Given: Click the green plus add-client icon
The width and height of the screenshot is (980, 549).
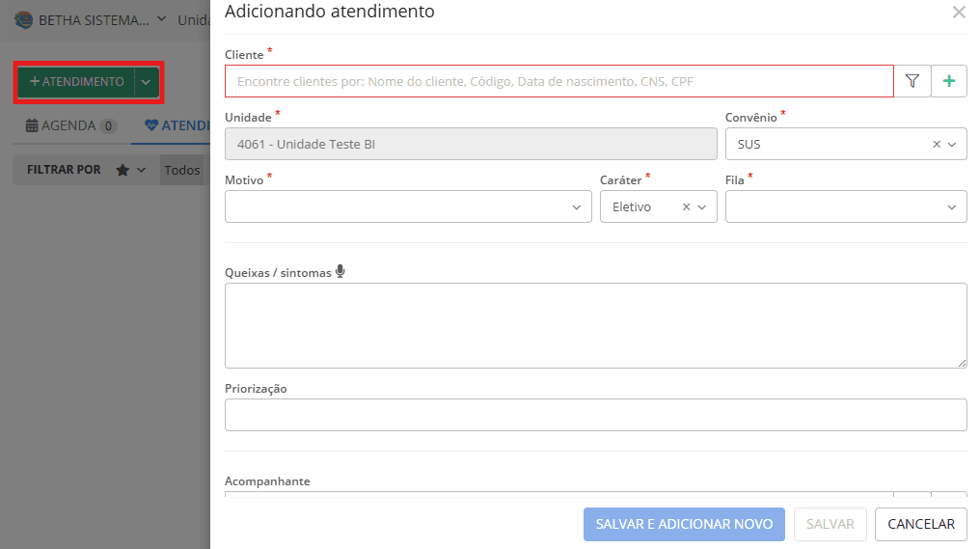Looking at the screenshot, I should click(x=949, y=82).
